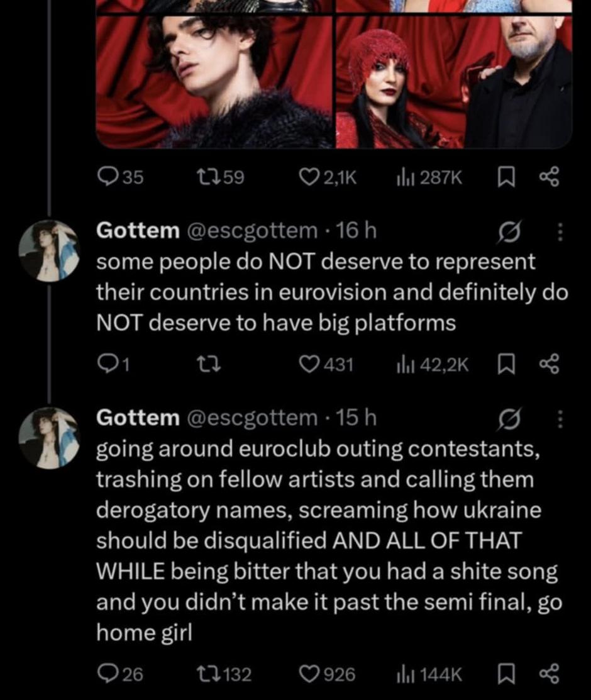The image size is (591, 700).
Task: Open the right photo with woman in red
Action: coord(454,75)
